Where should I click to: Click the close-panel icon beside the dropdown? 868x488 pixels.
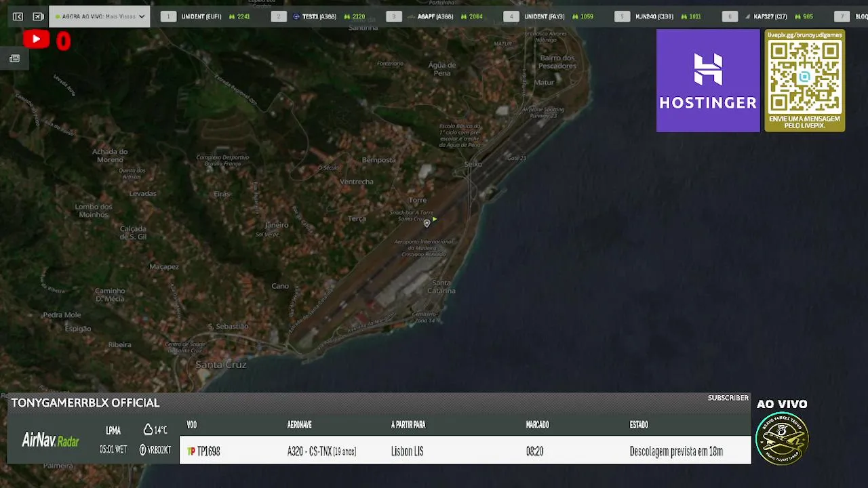pyautogui.click(x=38, y=16)
